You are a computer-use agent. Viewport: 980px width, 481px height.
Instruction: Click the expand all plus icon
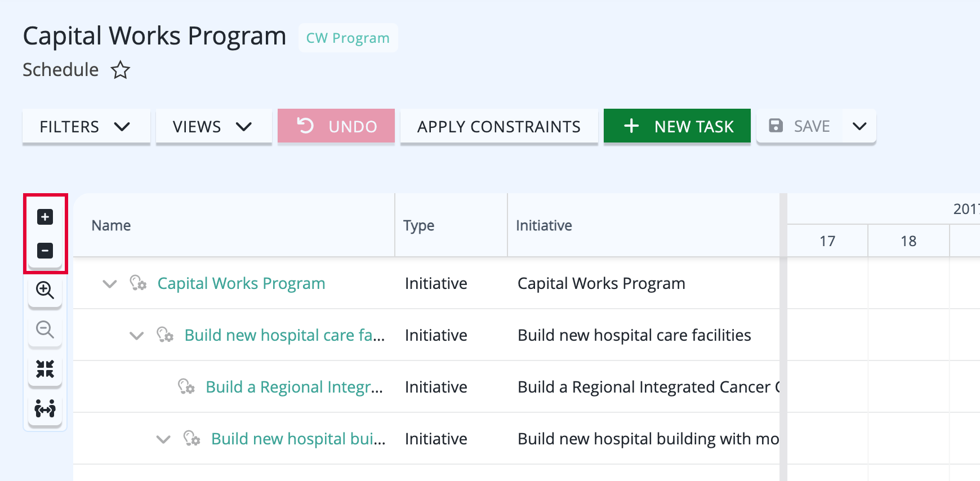click(x=45, y=217)
